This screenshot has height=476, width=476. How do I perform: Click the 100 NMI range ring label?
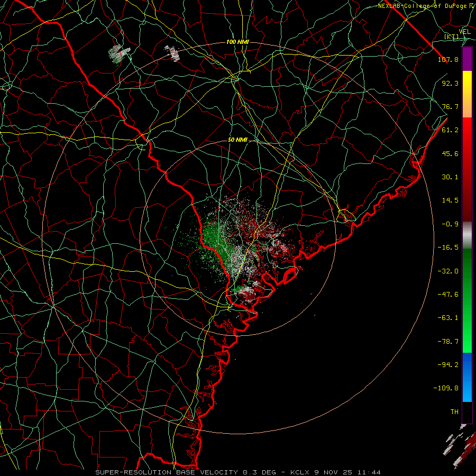coord(237,42)
